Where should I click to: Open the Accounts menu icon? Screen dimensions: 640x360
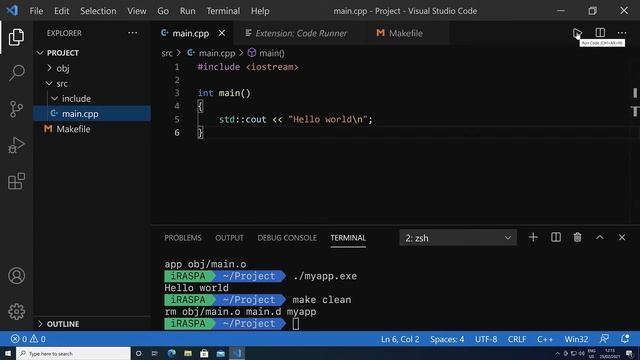click(16, 276)
